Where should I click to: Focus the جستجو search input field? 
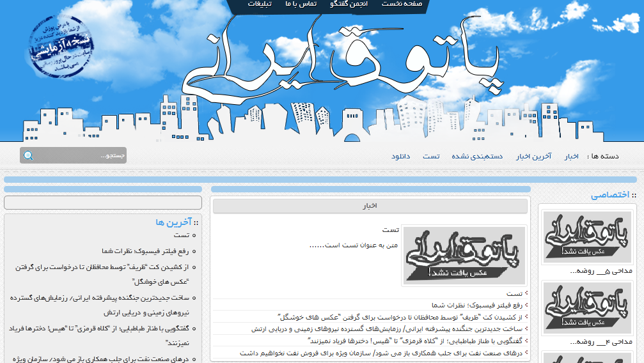81,155
